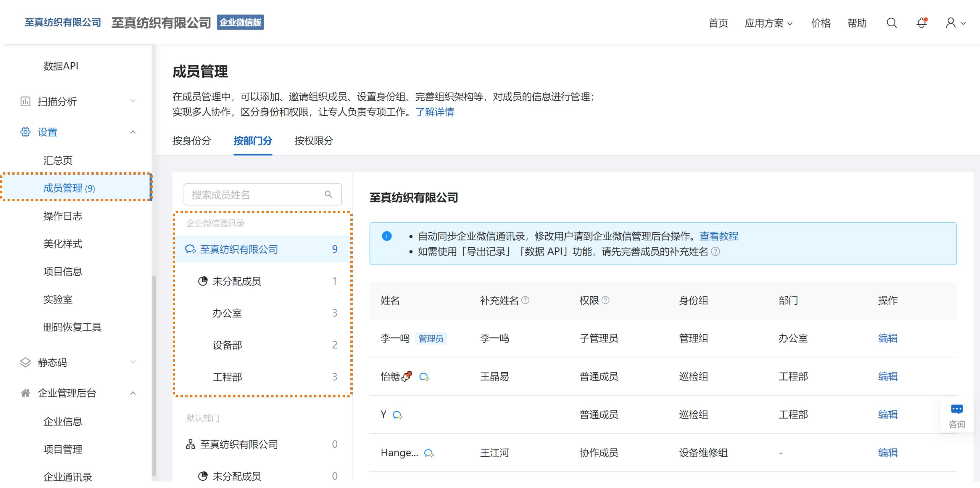This screenshot has width=980, height=488.
Task: Open the notification bell icon
Action: 921,23
